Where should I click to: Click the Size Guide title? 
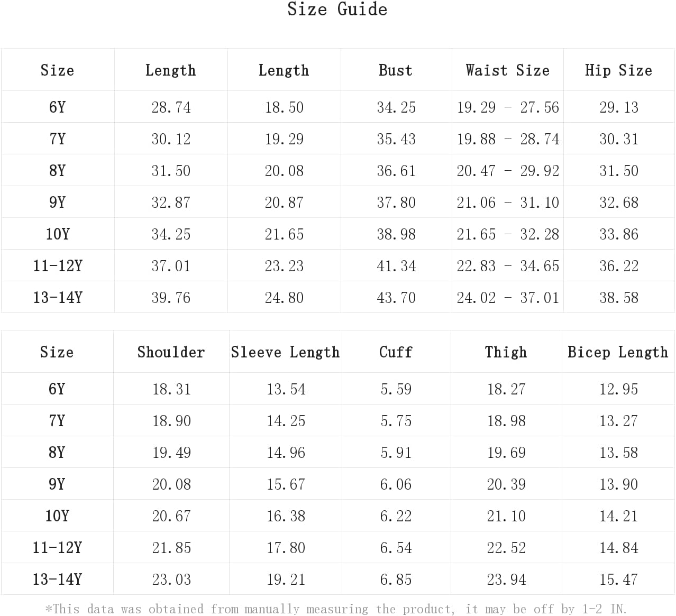337,10
